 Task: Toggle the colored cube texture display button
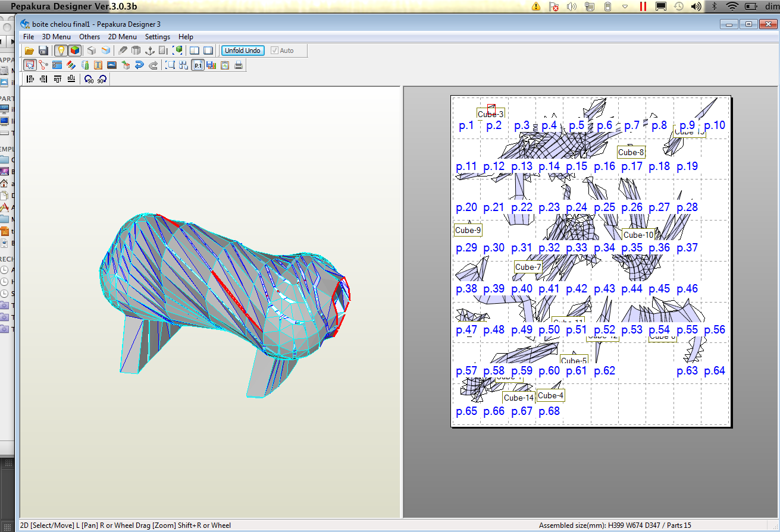(74, 51)
